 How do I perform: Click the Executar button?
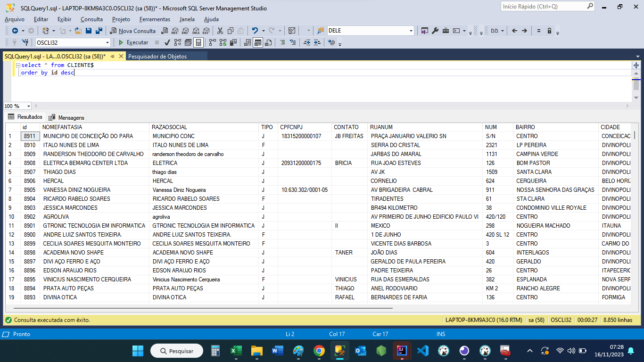point(133,42)
